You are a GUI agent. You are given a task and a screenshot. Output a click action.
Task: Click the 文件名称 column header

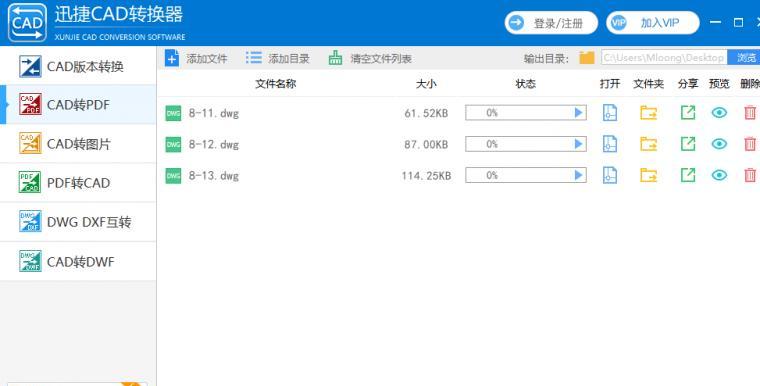click(275, 84)
